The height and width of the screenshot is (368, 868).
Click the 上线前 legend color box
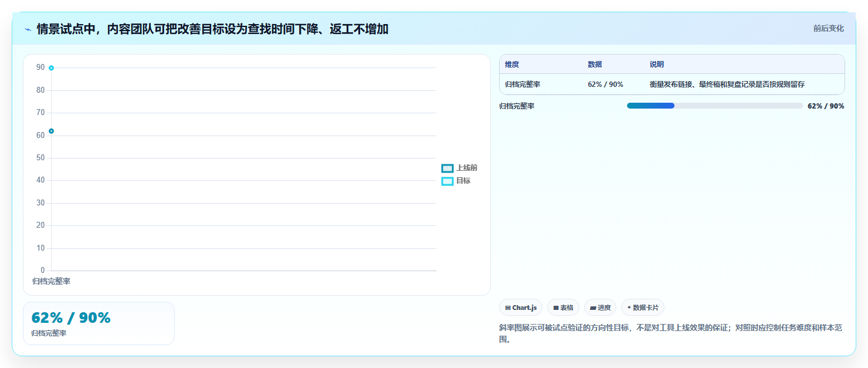(447, 168)
